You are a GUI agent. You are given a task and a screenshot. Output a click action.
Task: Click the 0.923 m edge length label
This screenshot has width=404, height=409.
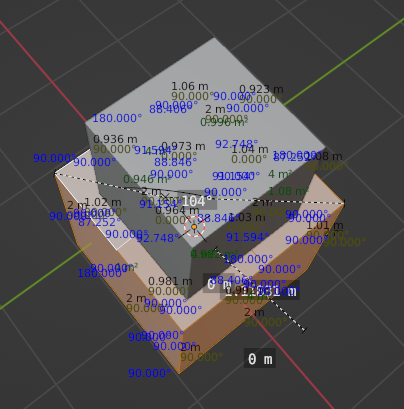click(261, 89)
